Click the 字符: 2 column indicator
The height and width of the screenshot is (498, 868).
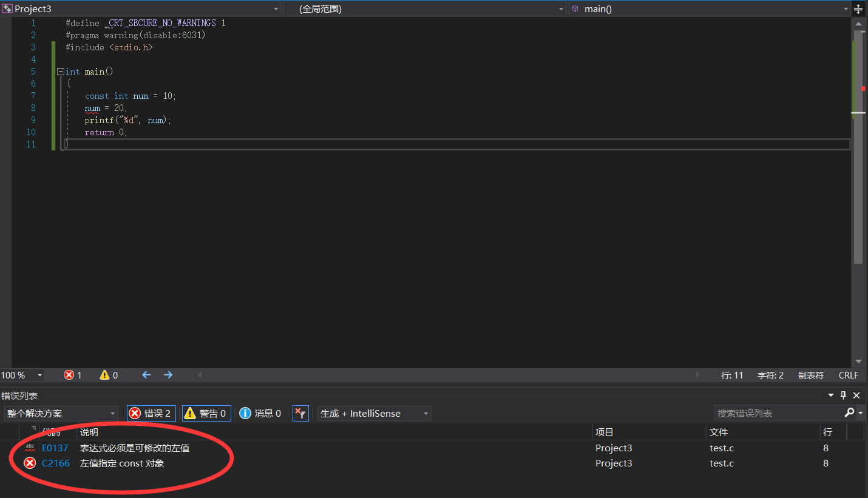[x=770, y=375]
